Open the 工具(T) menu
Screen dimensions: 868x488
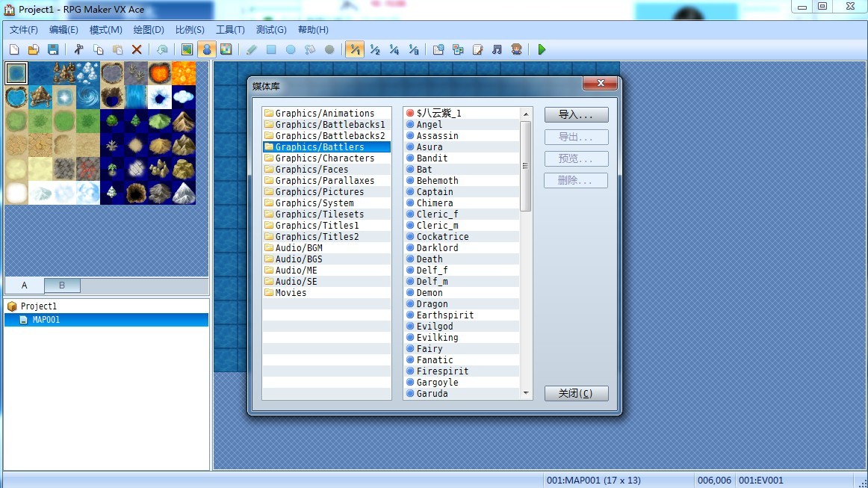click(x=230, y=30)
